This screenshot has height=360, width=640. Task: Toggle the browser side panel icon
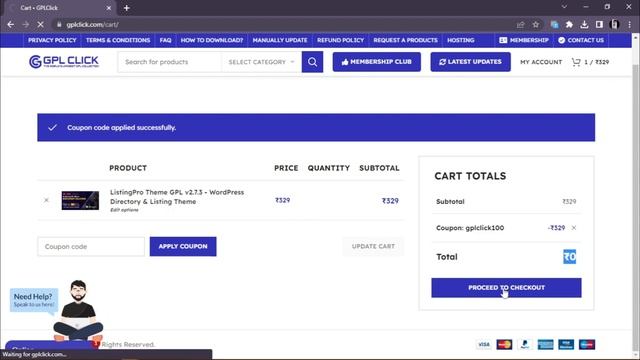(599, 24)
